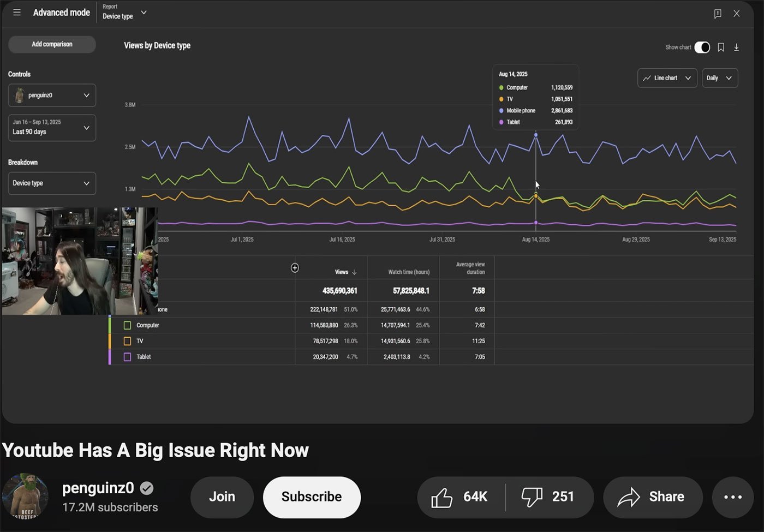Turn off the Show chart toggle

tap(702, 47)
